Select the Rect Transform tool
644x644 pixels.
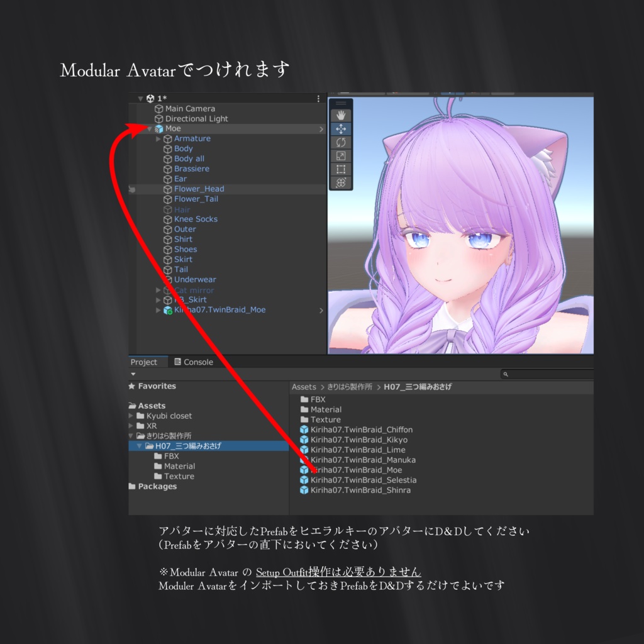340,169
